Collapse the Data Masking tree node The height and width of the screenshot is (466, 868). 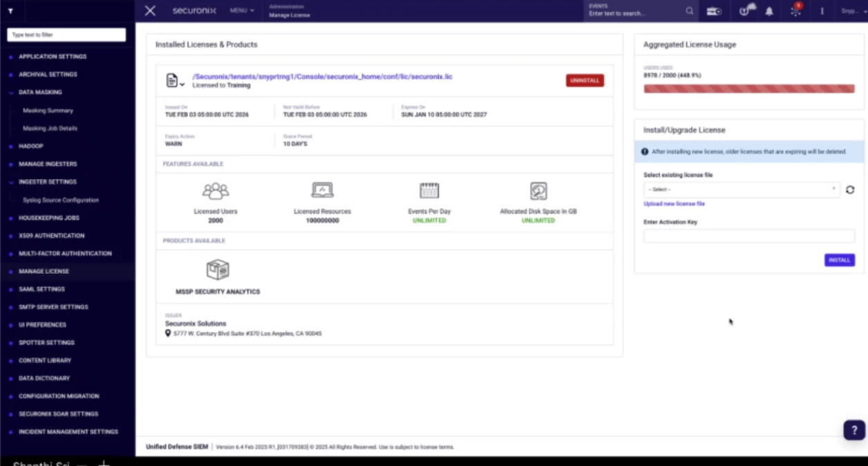pyautogui.click(x=11, y=92)
